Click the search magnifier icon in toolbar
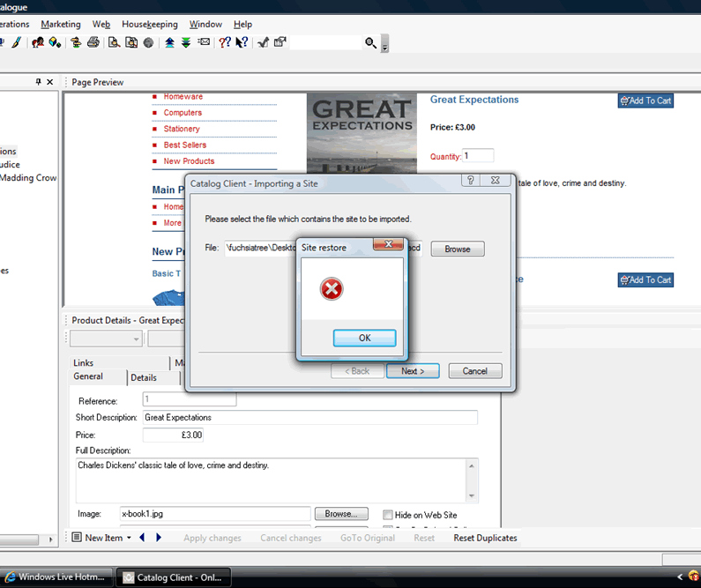 [x=371, y=42]
